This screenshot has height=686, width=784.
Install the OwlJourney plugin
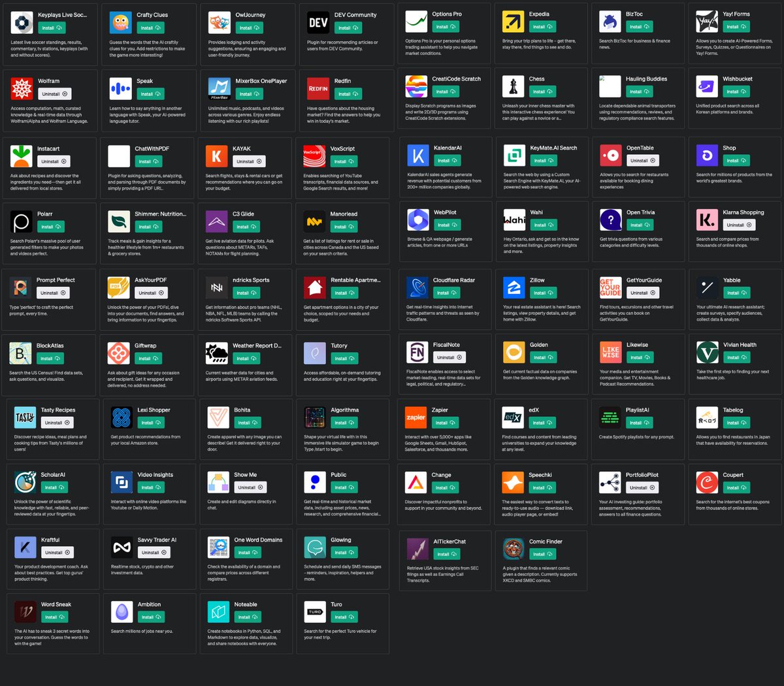coord(249,28)
